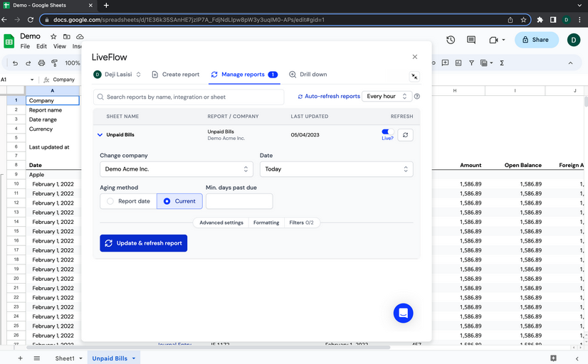Open Chrome extensions puzzle icon

[x=540, y=20]
